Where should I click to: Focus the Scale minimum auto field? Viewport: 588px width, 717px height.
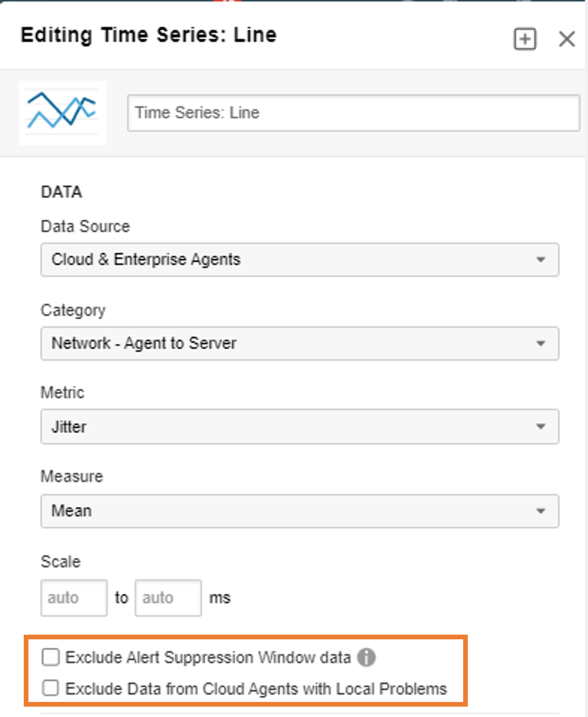click(x=74, y=598)
